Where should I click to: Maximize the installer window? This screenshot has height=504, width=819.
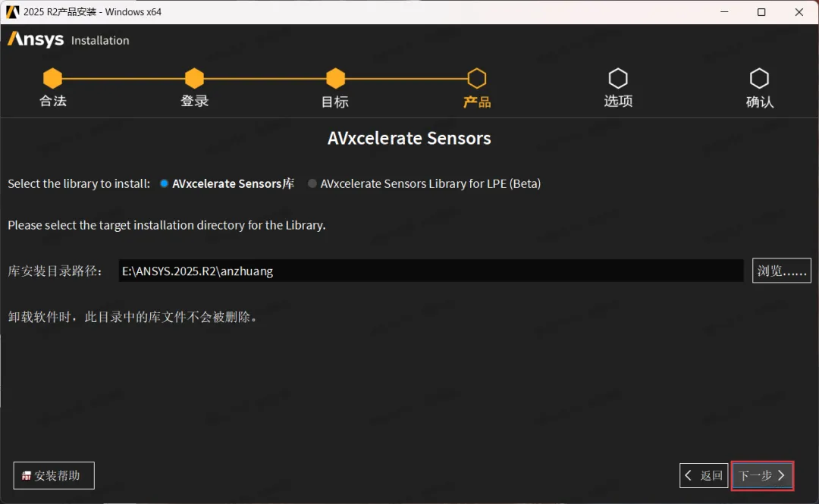pyautogui.click(x=761, y=11)
